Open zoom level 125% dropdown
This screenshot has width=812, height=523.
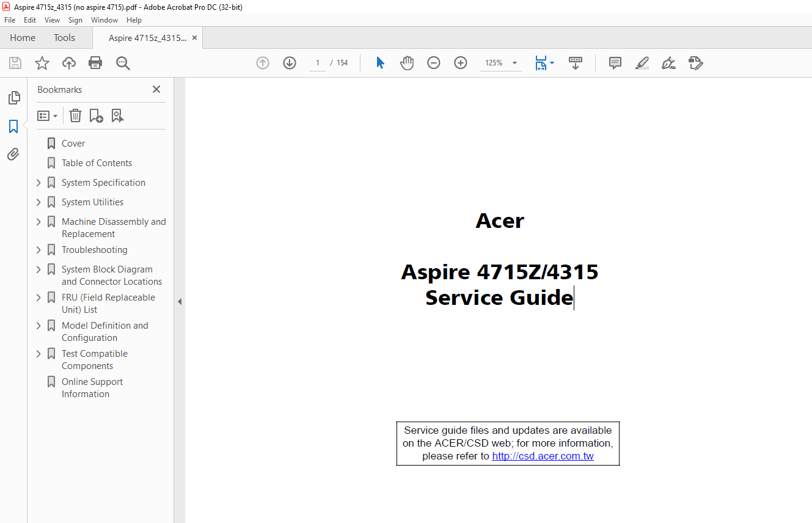coord(514,63)
